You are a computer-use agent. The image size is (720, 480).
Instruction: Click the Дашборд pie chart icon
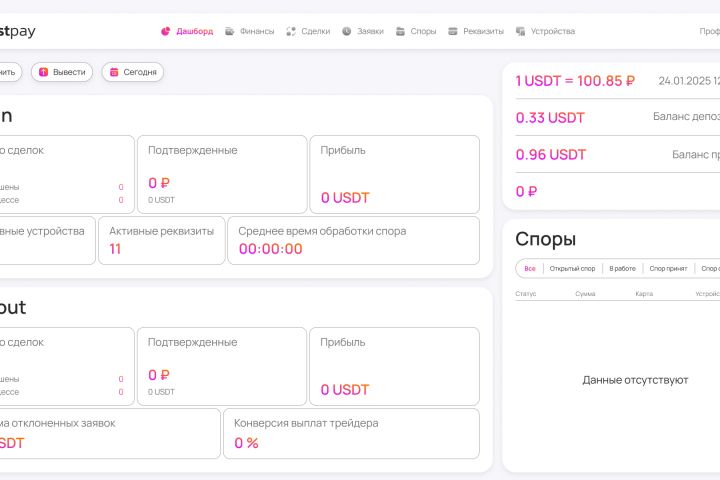pyautogui.click(x=165, y=31)
